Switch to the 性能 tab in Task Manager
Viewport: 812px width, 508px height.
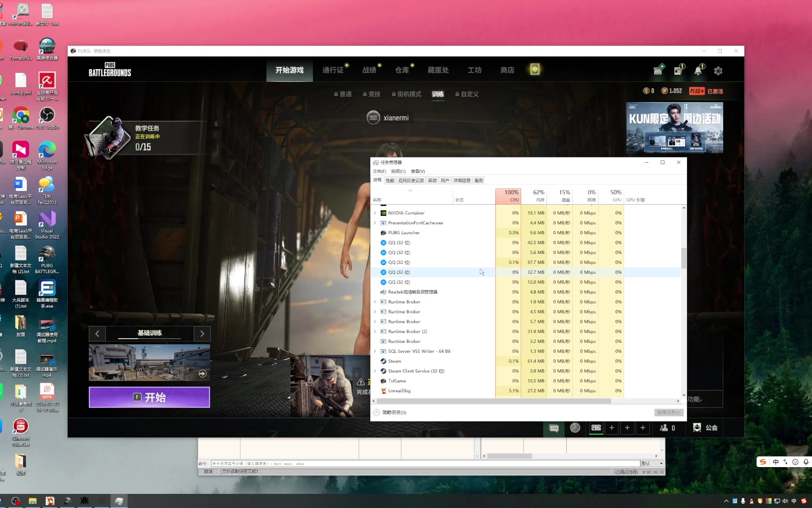pyautogui.click(x=390, y=181)
